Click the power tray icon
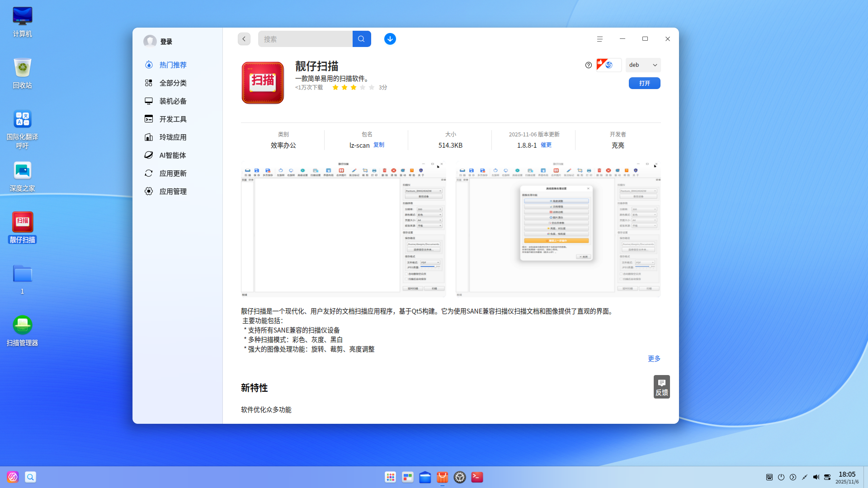Image resolution: width=868 pixels, height=488 pixels. [781, 477]
